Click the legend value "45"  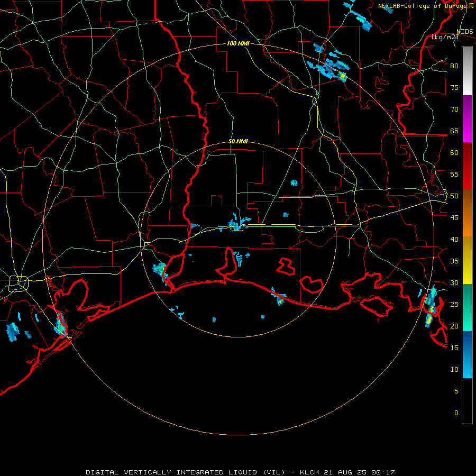coord(454,218)
